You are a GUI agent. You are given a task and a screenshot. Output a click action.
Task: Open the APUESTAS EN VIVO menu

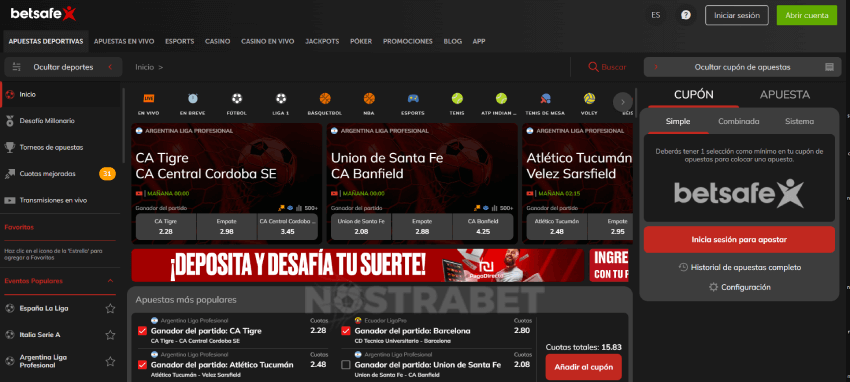[124, 41]
